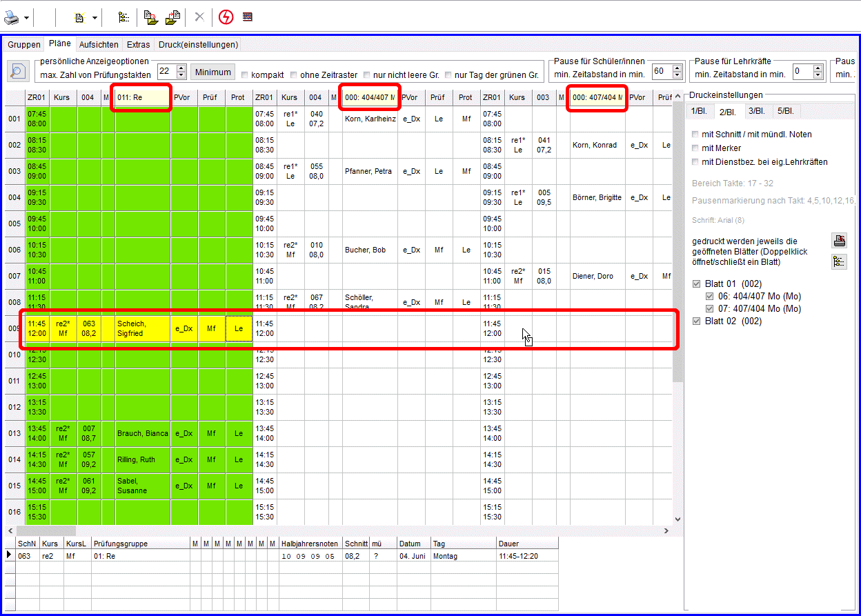Click the red lightning bolt icon
Viewport: 861px width, 616px height.
coord(226,17)
